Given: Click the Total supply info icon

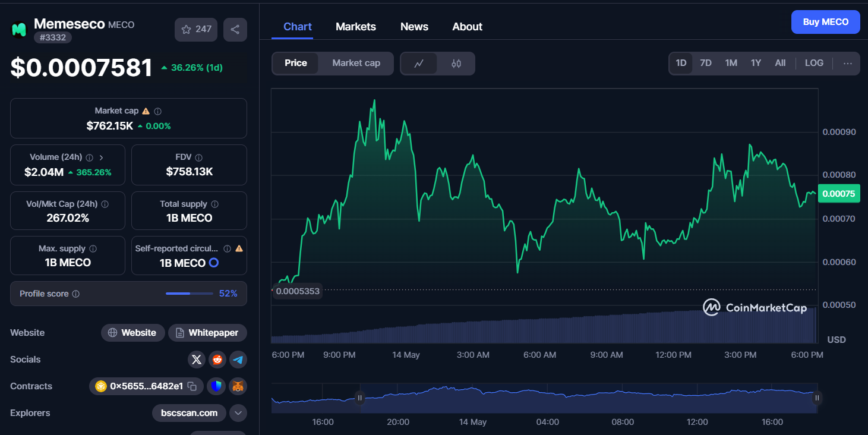Looking at the screenshot, I should coord(215,204).
